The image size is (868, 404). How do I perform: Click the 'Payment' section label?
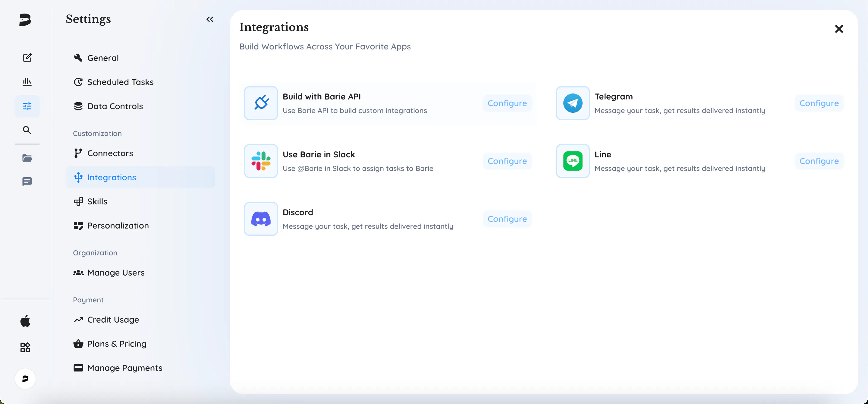coord(88,300)
